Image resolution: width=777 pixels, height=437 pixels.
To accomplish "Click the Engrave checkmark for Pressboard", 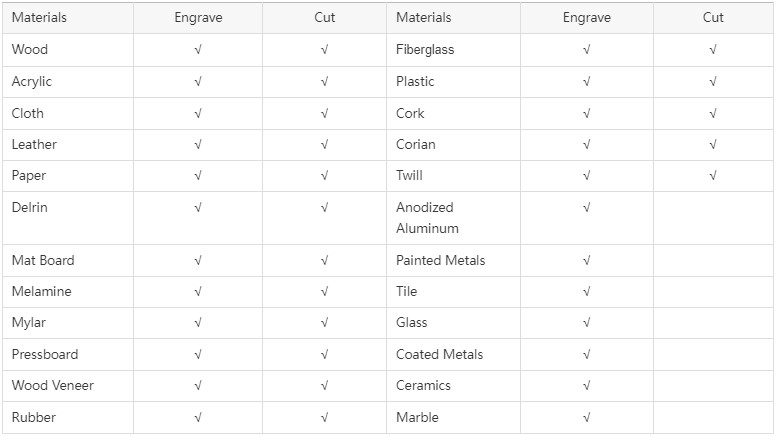I will tap(198, 355).
